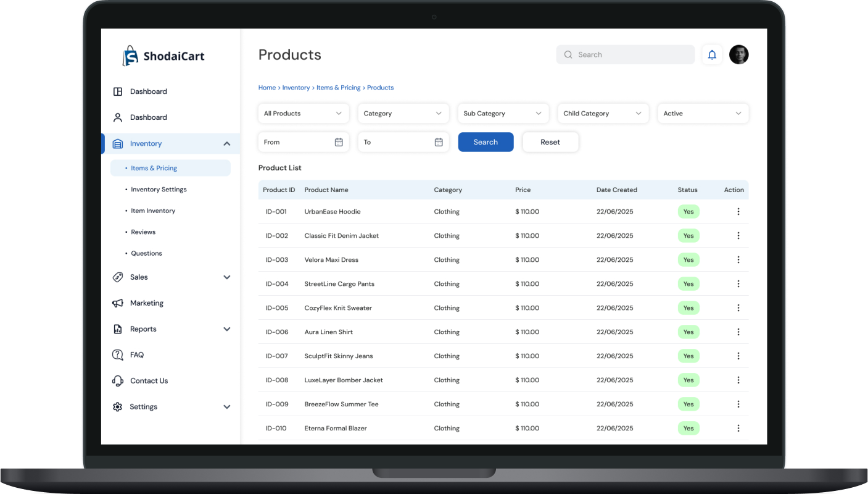Open Reviews under Inventory
The height and width of the screenshot is (494, 868).
(143, 232)
